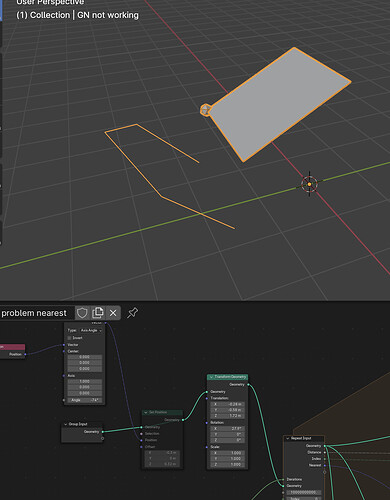
Task: Click Geometry output socket of Group Input
Action: [x=102, y=432]
